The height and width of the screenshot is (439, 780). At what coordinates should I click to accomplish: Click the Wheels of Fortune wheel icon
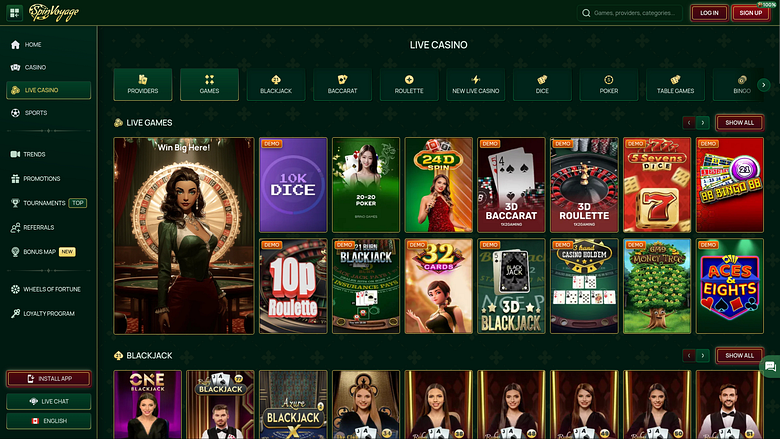tap(15, 289)
